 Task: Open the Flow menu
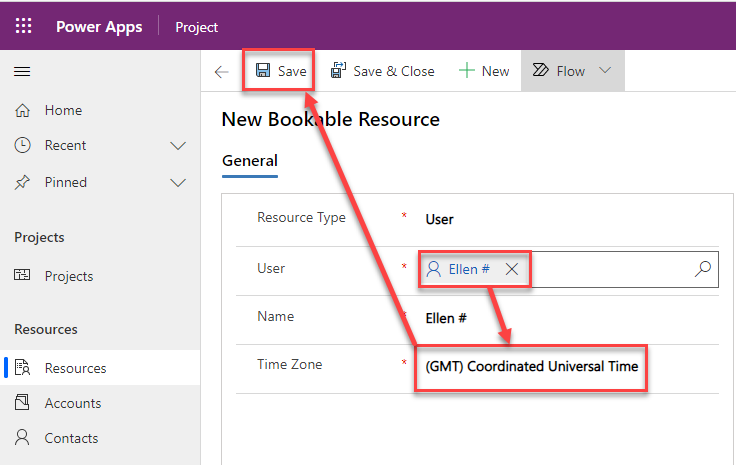560,71
